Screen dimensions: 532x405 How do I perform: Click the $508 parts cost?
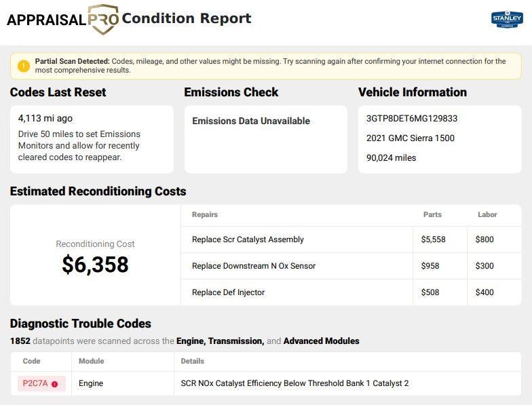point(430,292)
